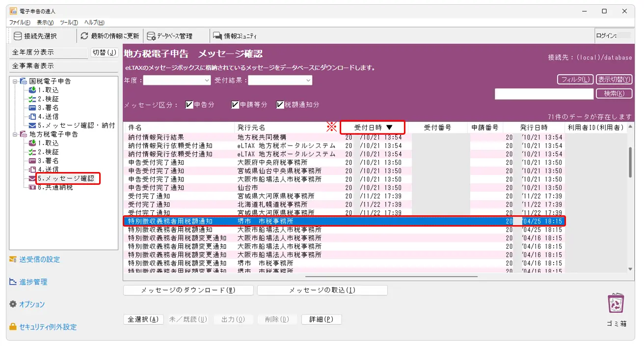The width and height of the screenshot is (644, 348).
Task: Collapse the 国税電子申告 tree node
Action: tap(15, 81)
